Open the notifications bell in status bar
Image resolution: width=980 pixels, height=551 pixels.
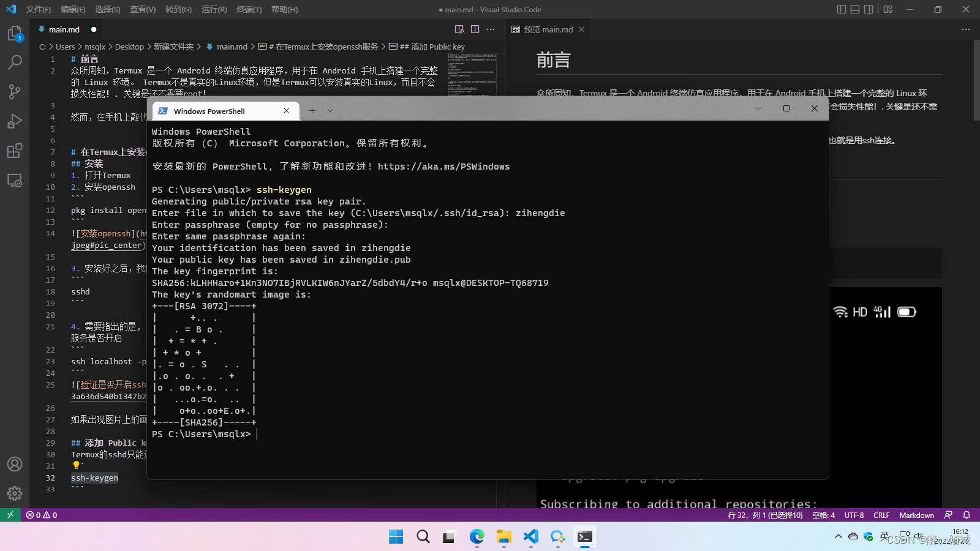pos(967,515)
